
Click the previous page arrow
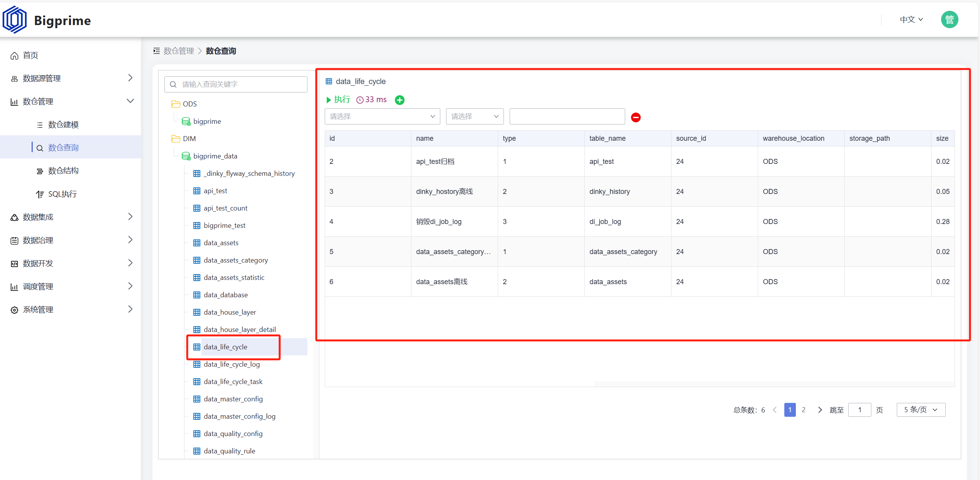[775, 410]
